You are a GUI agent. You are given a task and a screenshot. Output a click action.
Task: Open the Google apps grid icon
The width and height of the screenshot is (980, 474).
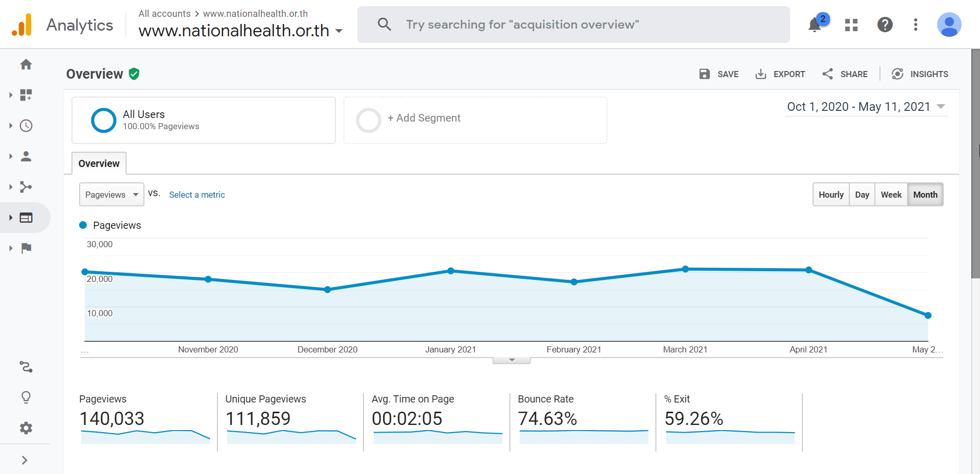pos(851,25)
